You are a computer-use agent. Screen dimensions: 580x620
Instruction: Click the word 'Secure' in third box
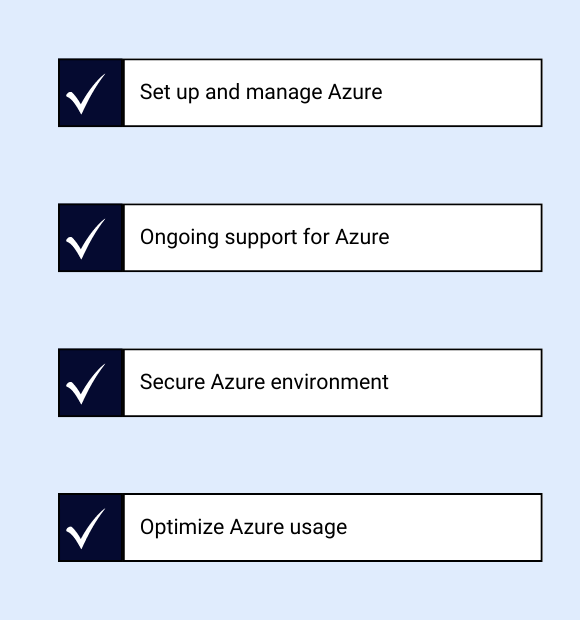pyautogui.click(x=172, y=382)
